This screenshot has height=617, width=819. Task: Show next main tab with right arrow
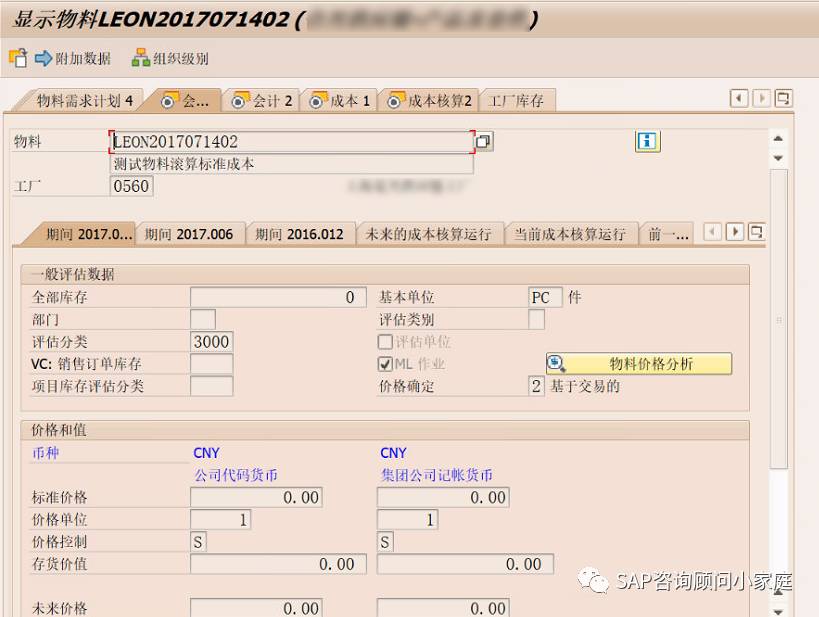[762, 98]
